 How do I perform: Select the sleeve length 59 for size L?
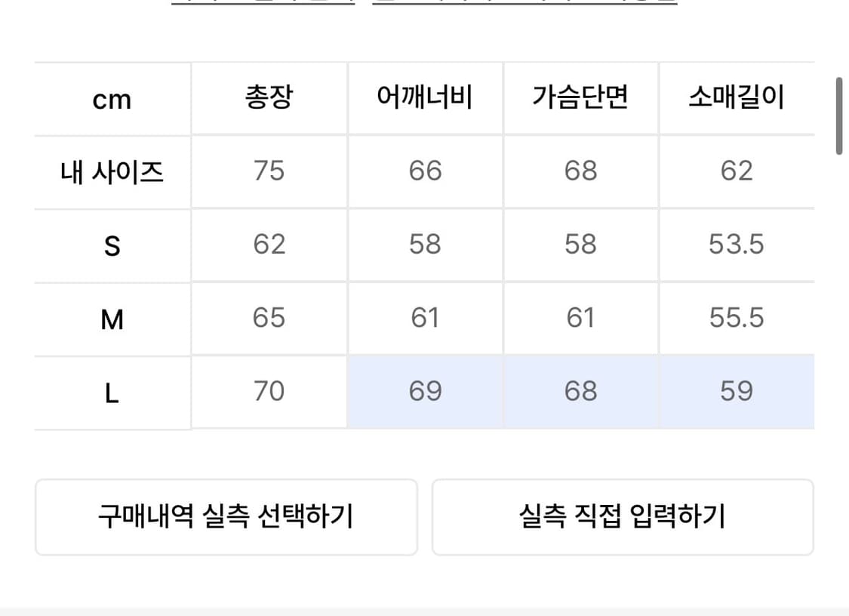point(737,391)
